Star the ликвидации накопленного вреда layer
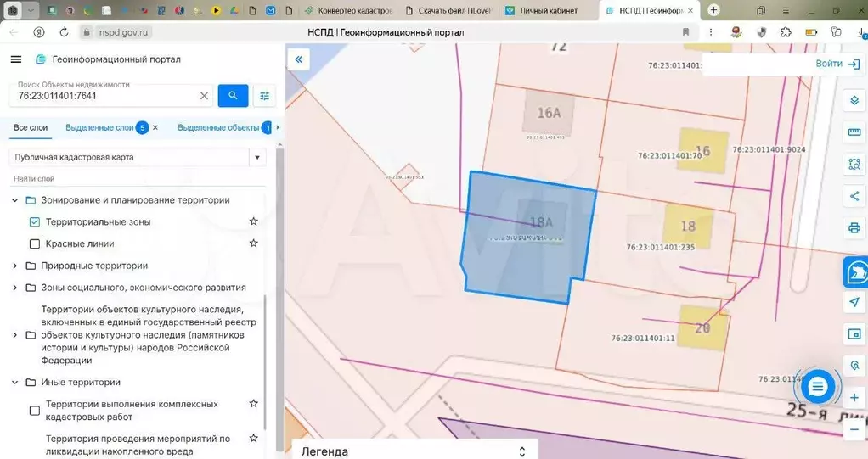Image resolution: width=868 pixels, height=459 pixels. coord(254,438)
